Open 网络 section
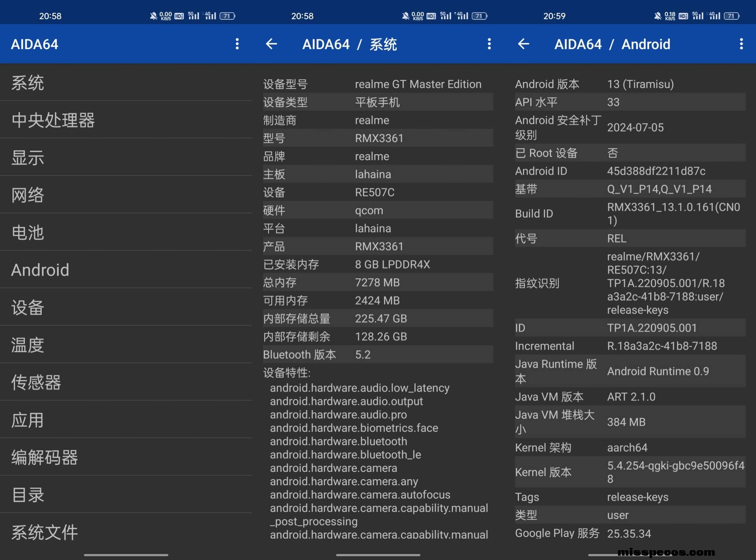Screen dimensions: 756x560 [x=28, y=195]
